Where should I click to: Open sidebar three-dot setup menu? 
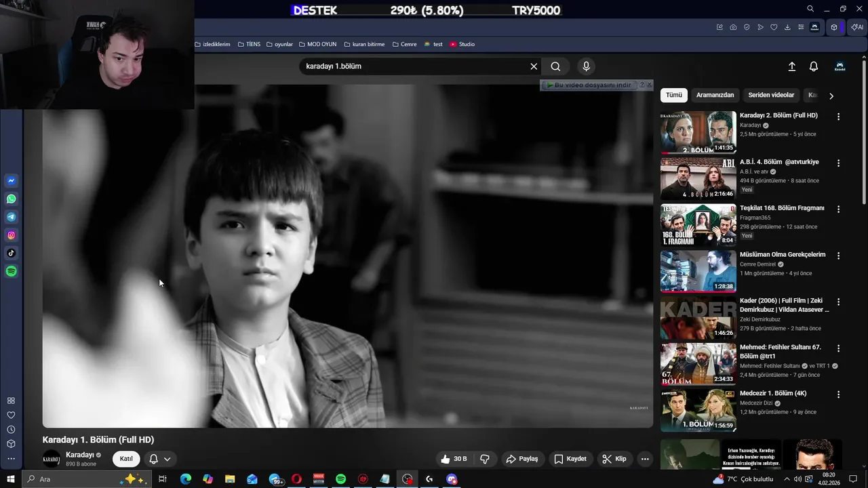pos(11,459)
